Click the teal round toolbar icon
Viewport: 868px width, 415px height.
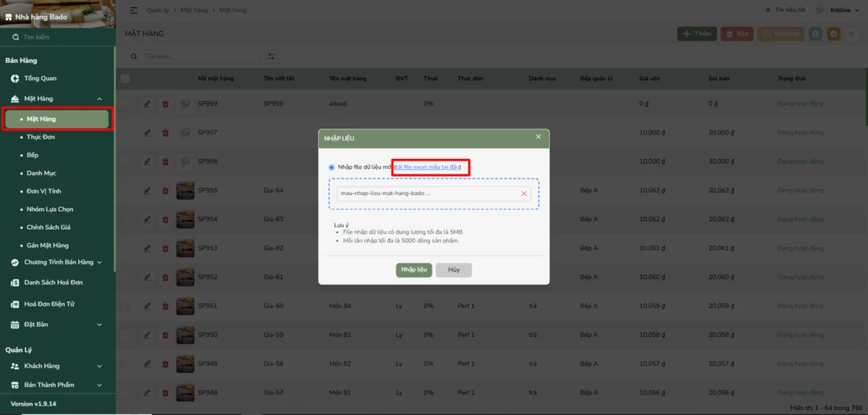click(816, 34)
